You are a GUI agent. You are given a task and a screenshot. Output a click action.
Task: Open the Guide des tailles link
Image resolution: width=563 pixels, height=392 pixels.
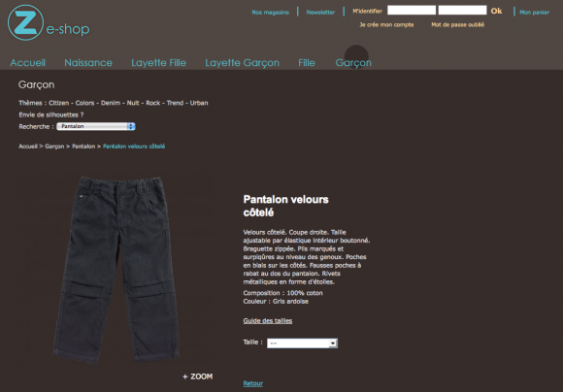[x=268, y=321]
